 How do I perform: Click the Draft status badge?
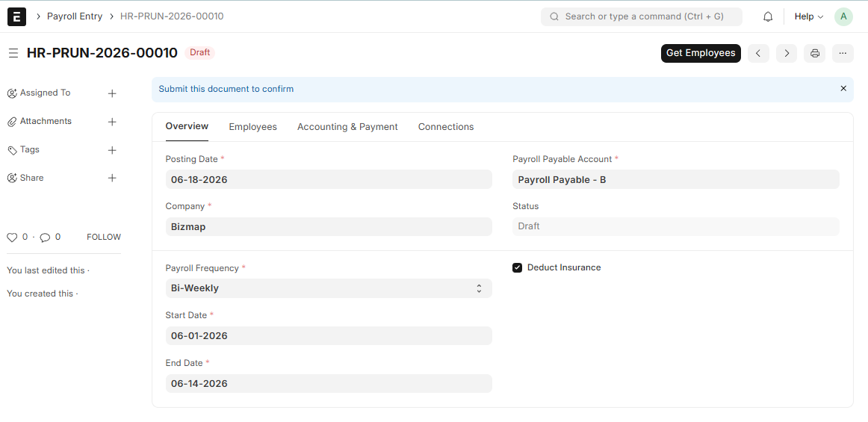coord(200,52)
